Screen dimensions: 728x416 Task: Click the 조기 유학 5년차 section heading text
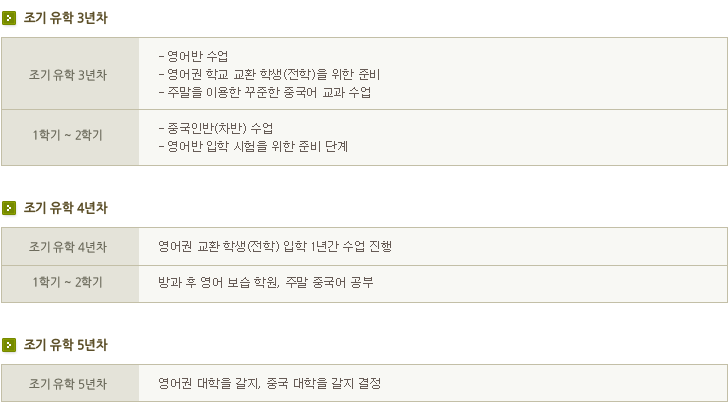coord(65,345)
